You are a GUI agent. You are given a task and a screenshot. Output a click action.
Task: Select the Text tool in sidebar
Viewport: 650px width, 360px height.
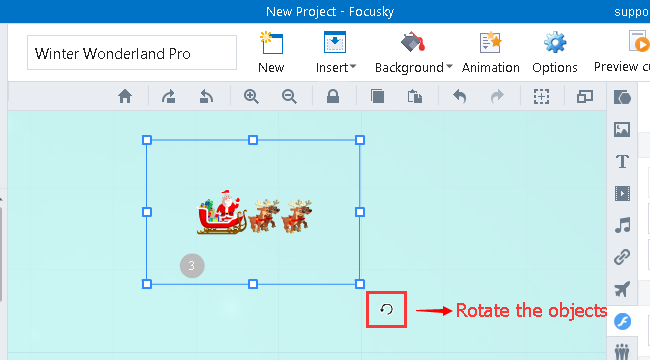tap(622, 161)
